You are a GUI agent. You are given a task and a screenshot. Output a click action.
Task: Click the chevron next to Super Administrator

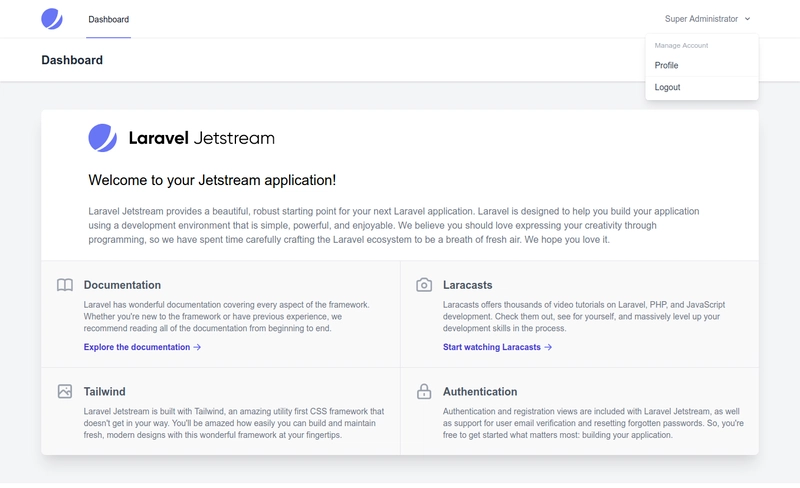point(748,19)
